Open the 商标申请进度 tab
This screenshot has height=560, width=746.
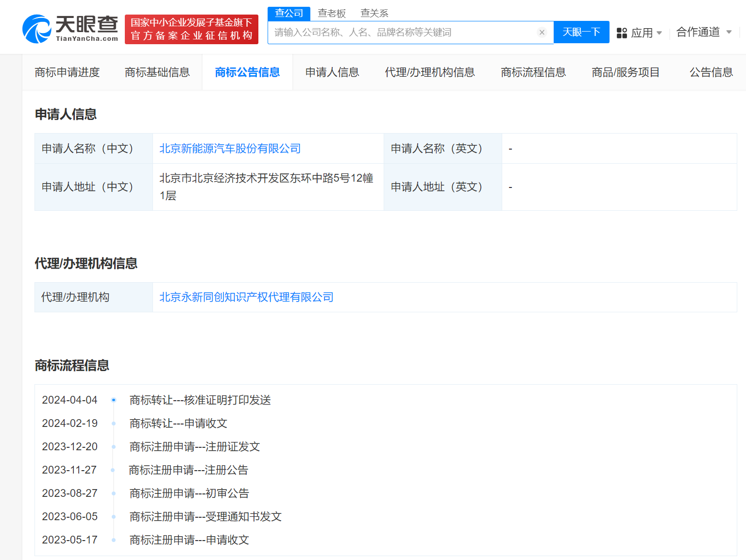67,72
